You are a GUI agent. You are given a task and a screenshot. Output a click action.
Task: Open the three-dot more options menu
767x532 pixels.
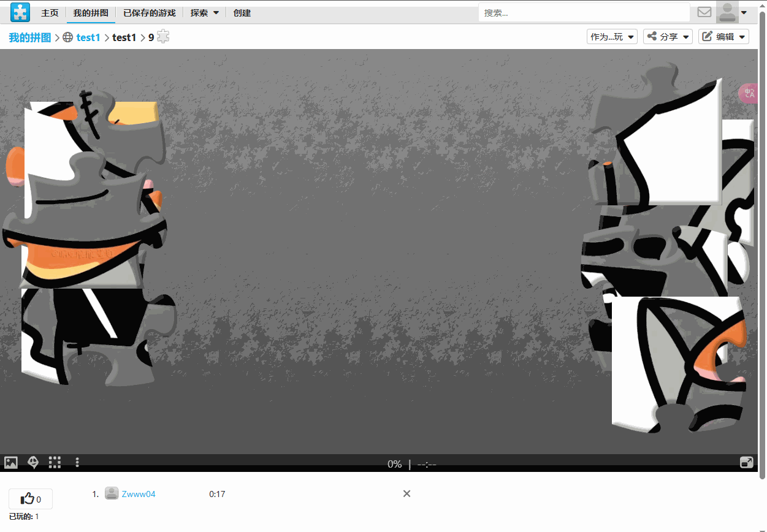pyautogui.click(x=77, y=463)
